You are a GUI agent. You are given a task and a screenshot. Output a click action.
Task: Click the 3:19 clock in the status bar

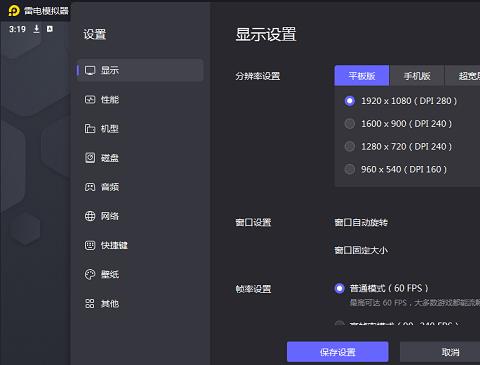tap(17, 29)
